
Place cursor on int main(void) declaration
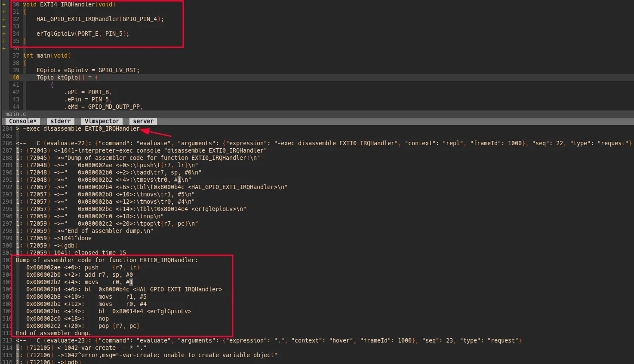[47, 55]
